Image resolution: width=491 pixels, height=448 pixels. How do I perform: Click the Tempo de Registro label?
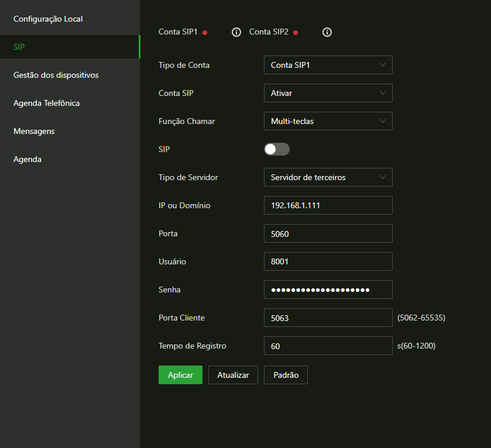tap(193, 346)
